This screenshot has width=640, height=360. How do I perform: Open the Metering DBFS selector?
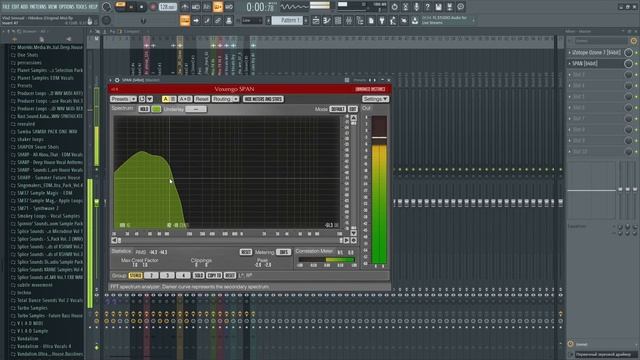pyautogui.click(x=283, y=252)
